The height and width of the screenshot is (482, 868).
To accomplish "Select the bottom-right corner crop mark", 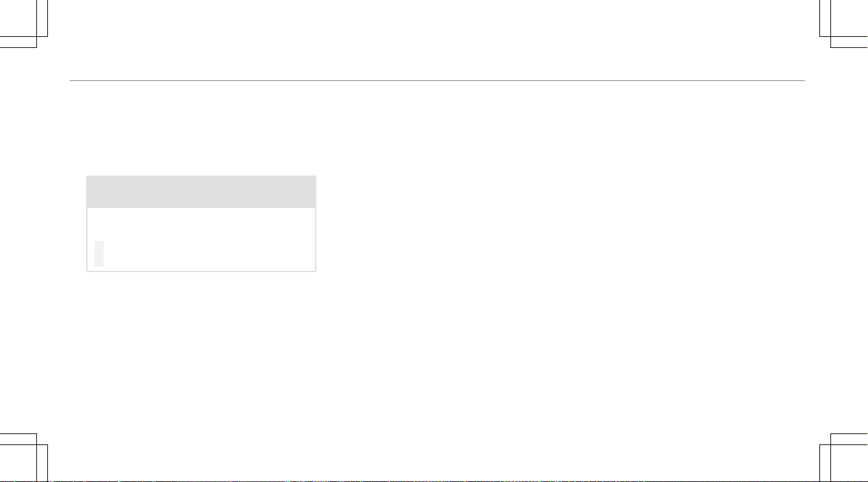I will coord(843,457).
